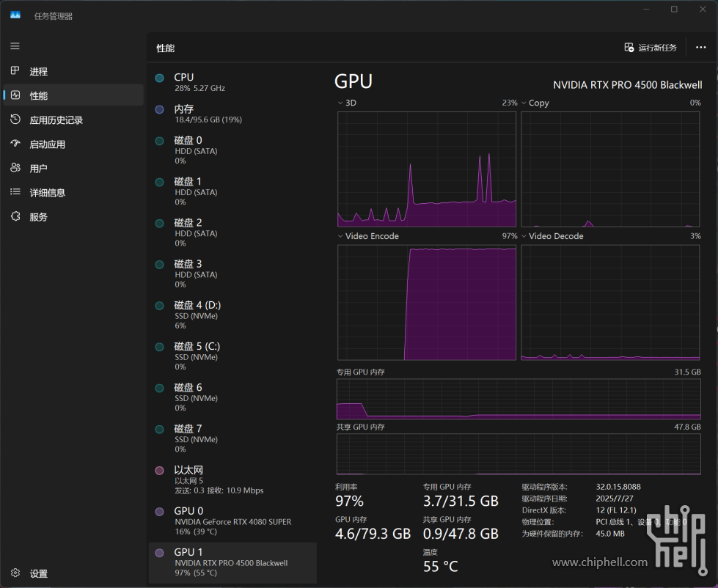Click the CPU circle indicator

pyautogui.click(x=159, y=78)
